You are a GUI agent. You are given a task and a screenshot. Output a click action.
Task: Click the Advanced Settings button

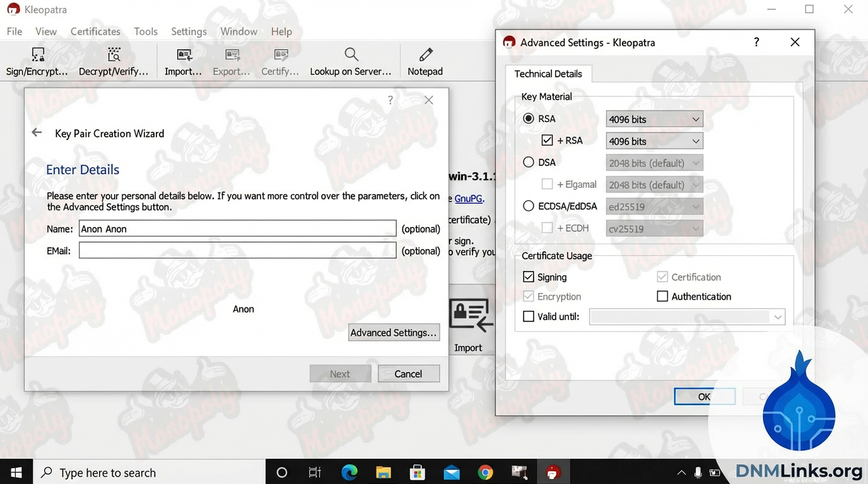[x=394, y=332]
